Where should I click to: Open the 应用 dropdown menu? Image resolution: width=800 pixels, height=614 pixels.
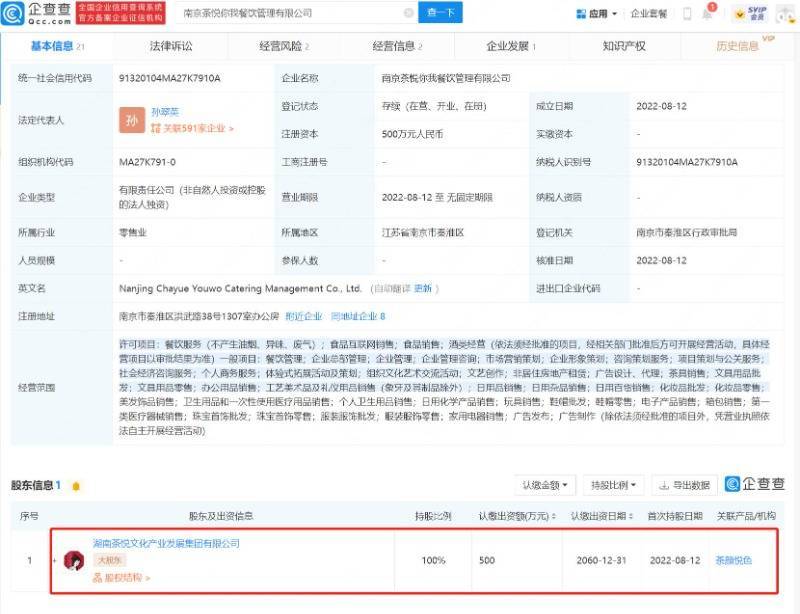pos(596,14)
